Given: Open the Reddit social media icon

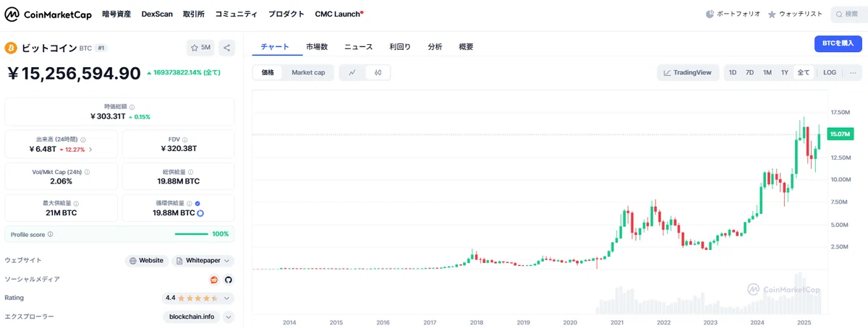Looking at the screenshot, I should pyautogui.click(x=214, y=280).
